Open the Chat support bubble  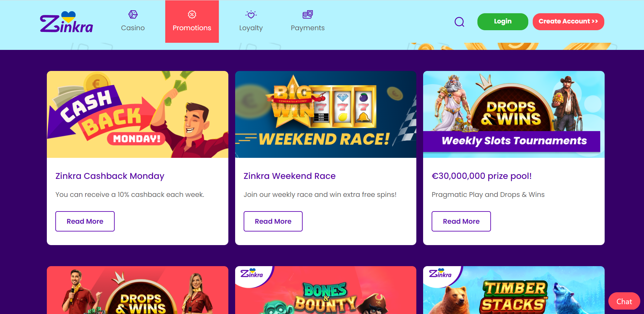pos(624,301)
